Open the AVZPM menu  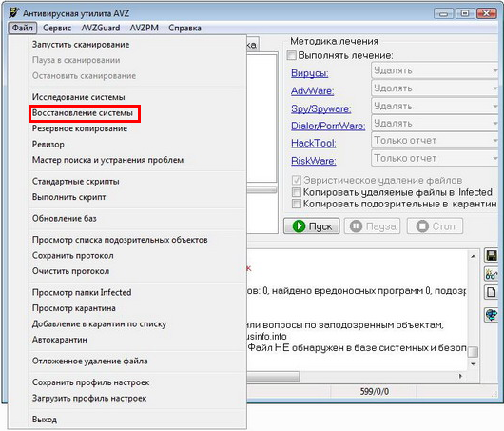[x=144, y=28]
